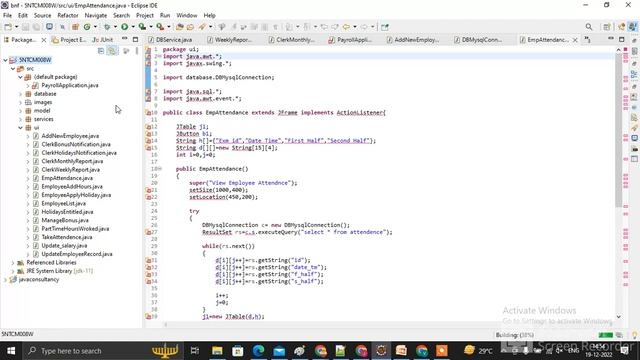Click the New Java Class icon

tap(87, 27)
